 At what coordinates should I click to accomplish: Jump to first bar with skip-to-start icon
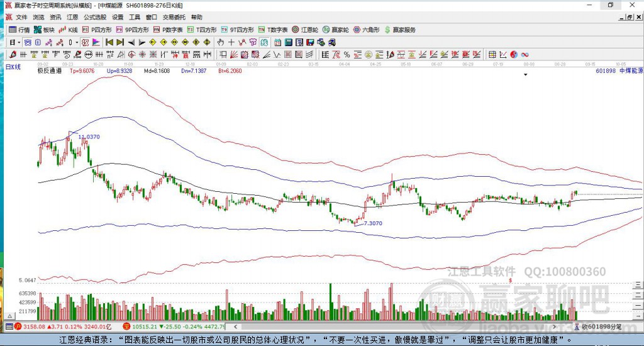(x=109, y=42)
